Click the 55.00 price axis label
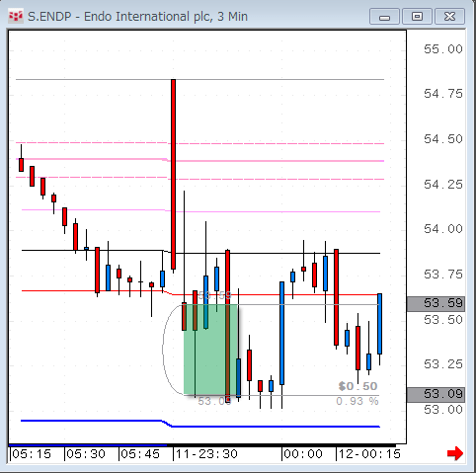Image resolution: width=476 pixels, height=473 pixels. 443,49
